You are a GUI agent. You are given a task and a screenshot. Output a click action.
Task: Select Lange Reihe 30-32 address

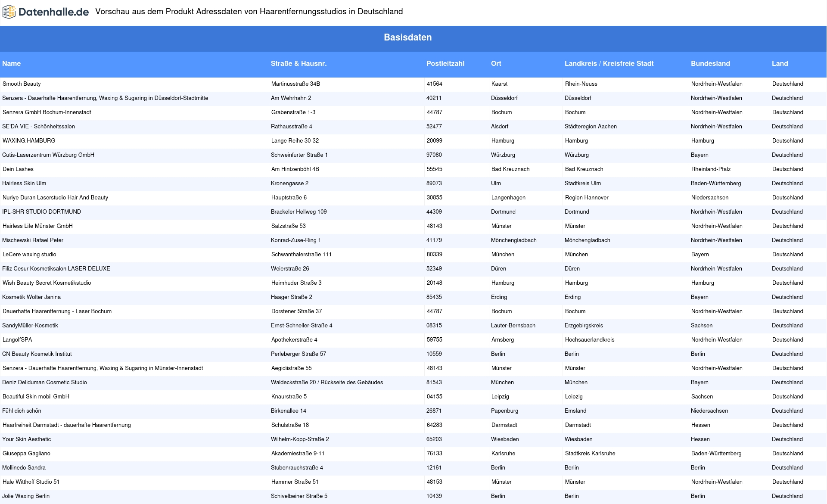pyautogui.click(x=295, y=141)
